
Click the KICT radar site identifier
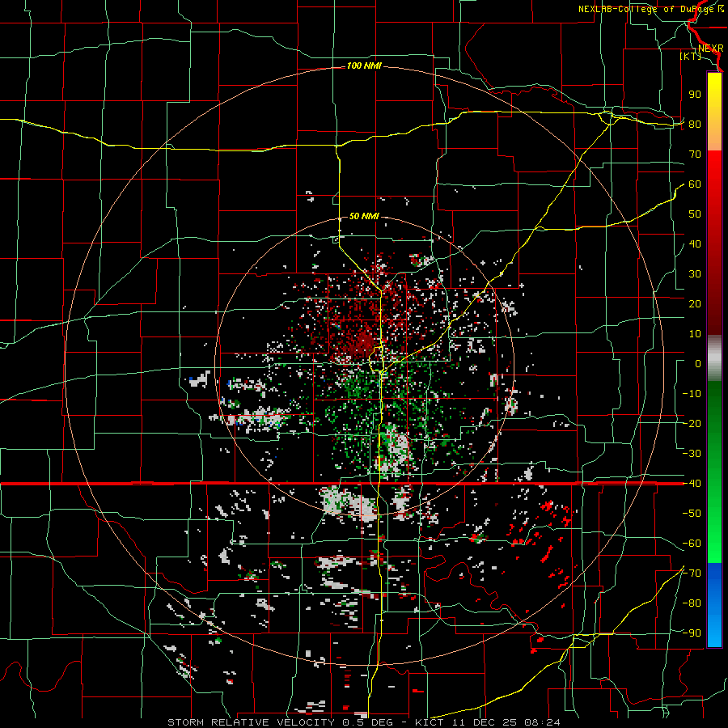point(430,722)
